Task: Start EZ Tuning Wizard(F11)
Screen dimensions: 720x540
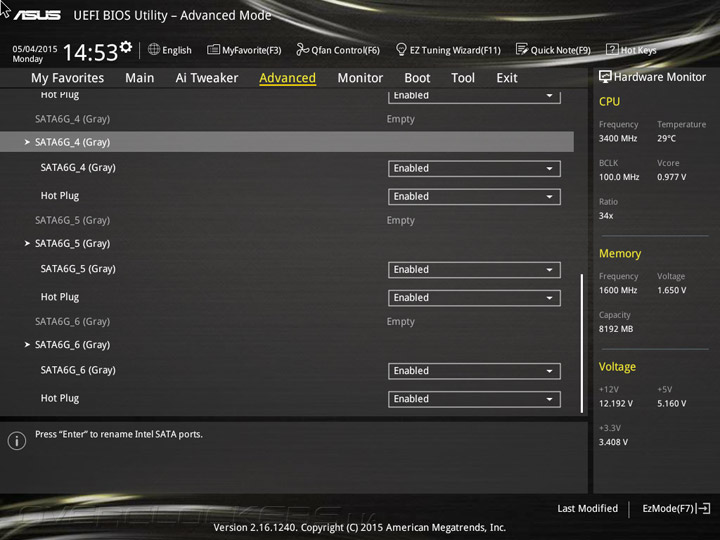Action: pyautogui.click(x=455, y=50)
